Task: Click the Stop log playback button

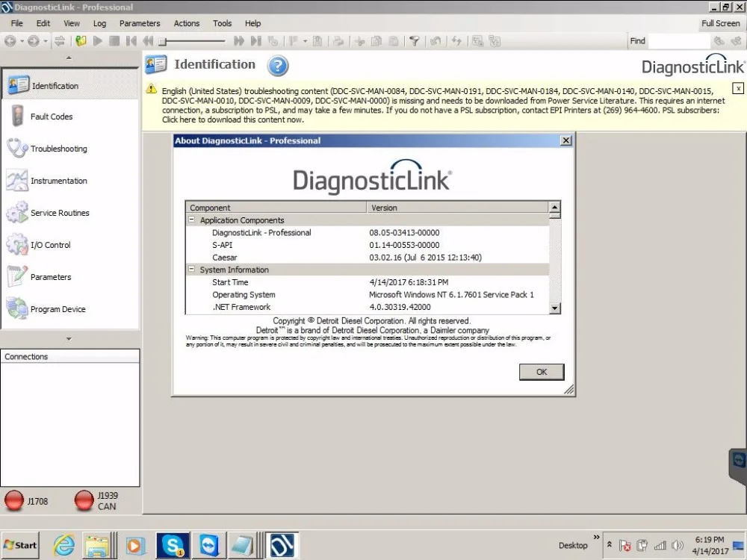Action: click(114, 41)
